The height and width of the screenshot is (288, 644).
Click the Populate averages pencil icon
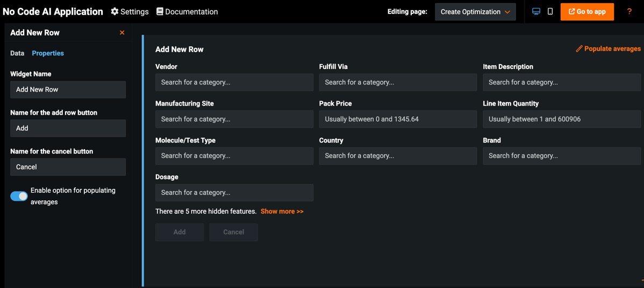[579, 49]
